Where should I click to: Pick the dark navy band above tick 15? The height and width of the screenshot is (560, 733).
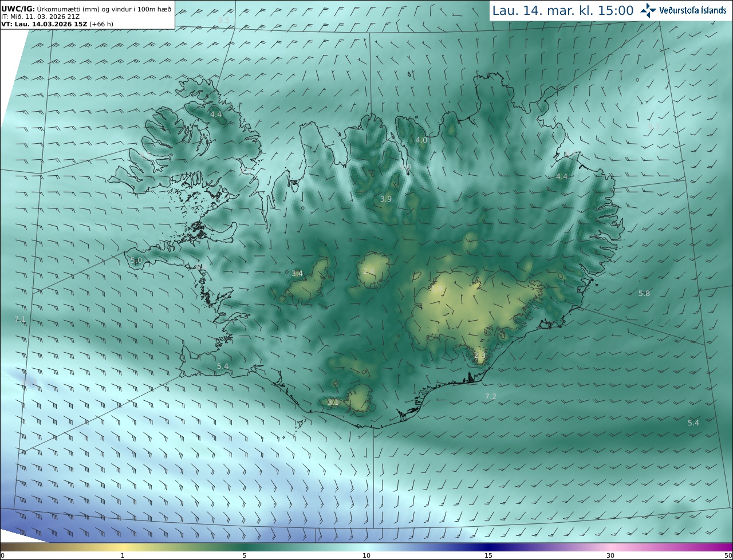[x=488, y=547]
